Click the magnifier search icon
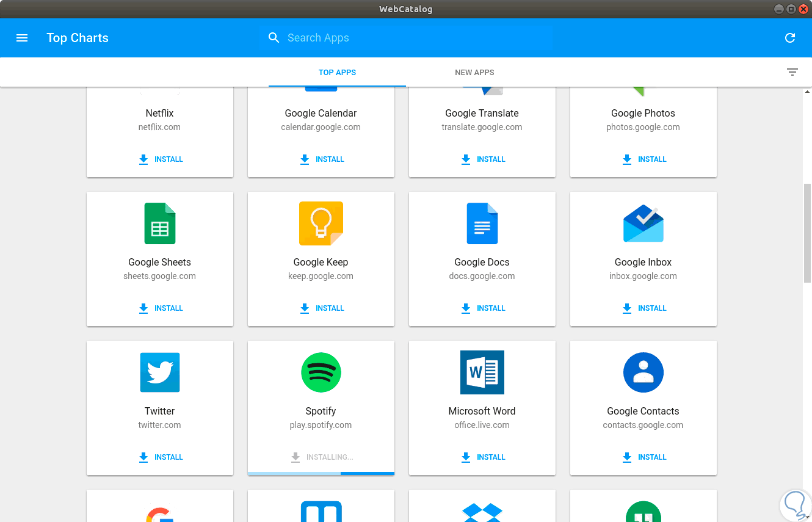 coord(274,38)
